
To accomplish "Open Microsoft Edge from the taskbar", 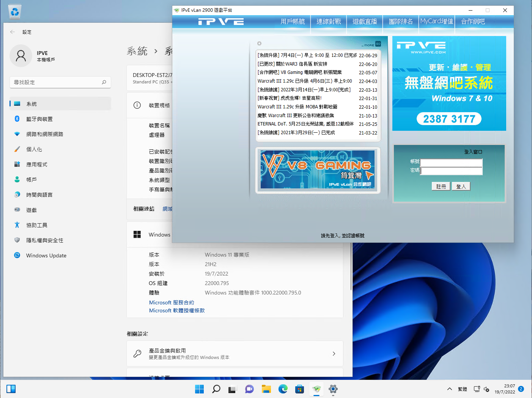I will tap(283, 389).
